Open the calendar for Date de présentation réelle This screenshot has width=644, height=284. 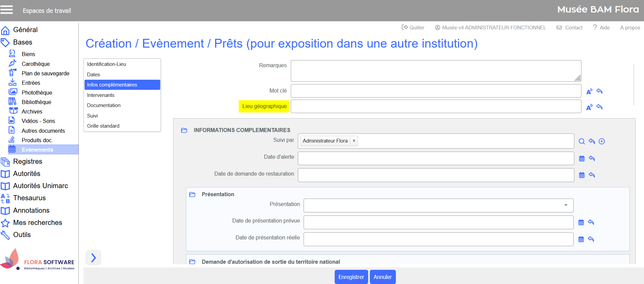click(x=581, y=239)
